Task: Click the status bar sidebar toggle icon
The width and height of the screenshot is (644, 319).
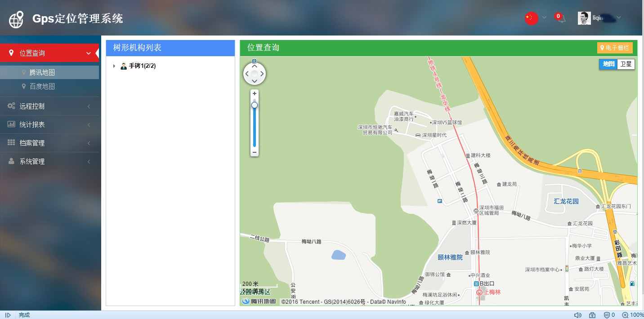Action: pos(8,315)
